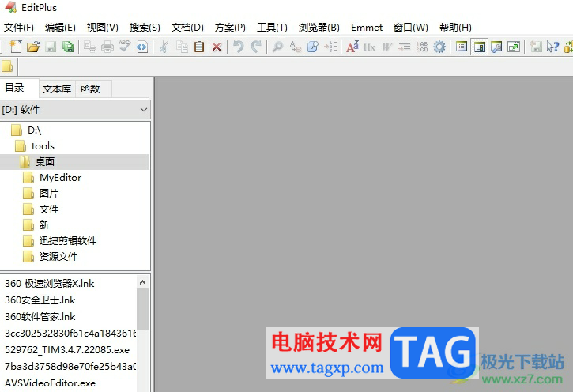
Task: Toggle the directory cliptext window icon
Action: pyautogui.click(x=479, y=47)
